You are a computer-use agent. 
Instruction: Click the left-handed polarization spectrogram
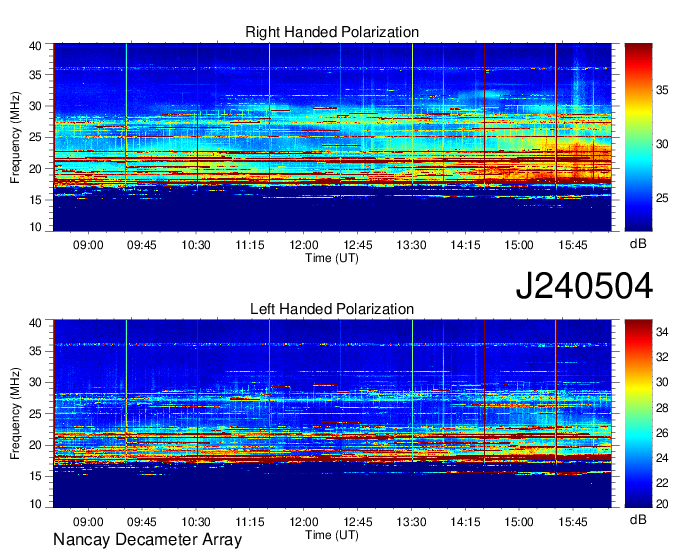(x=332, y=414)
